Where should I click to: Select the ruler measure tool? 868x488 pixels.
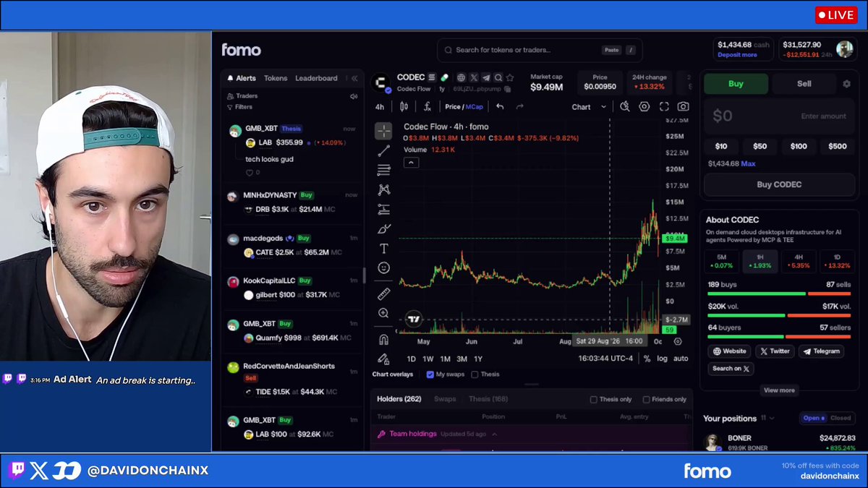point(383,294)
